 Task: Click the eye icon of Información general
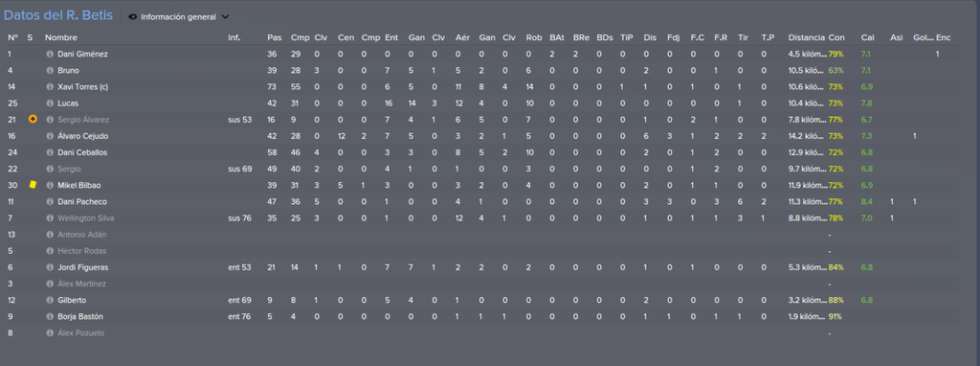tap(132, 17)
